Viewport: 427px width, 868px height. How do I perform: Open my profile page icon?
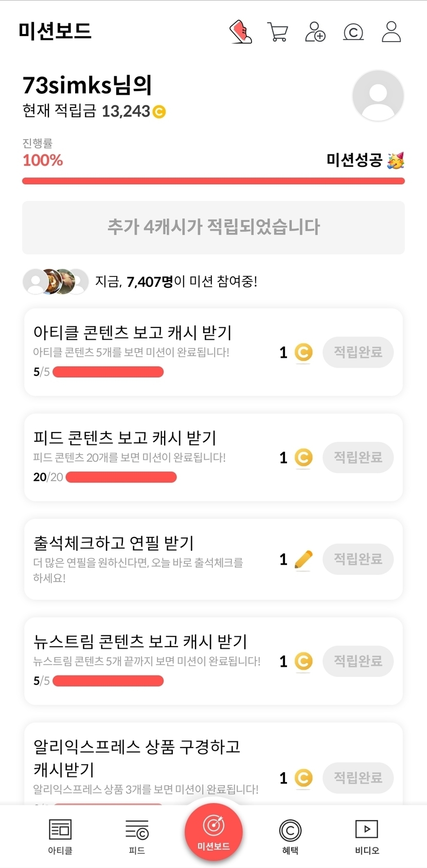pos(391,31)
